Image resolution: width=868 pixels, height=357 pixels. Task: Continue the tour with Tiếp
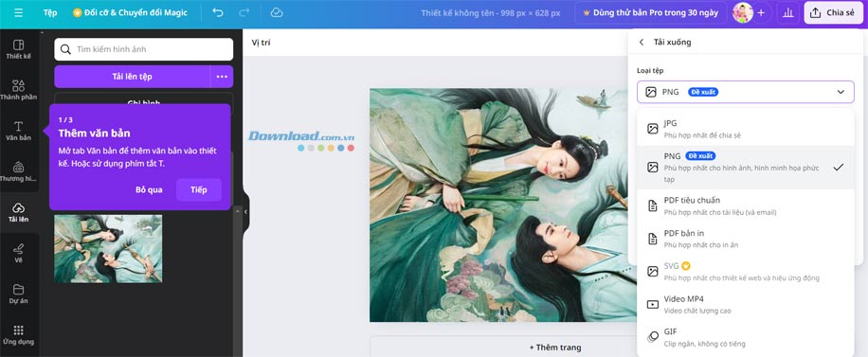click(199, 189)
